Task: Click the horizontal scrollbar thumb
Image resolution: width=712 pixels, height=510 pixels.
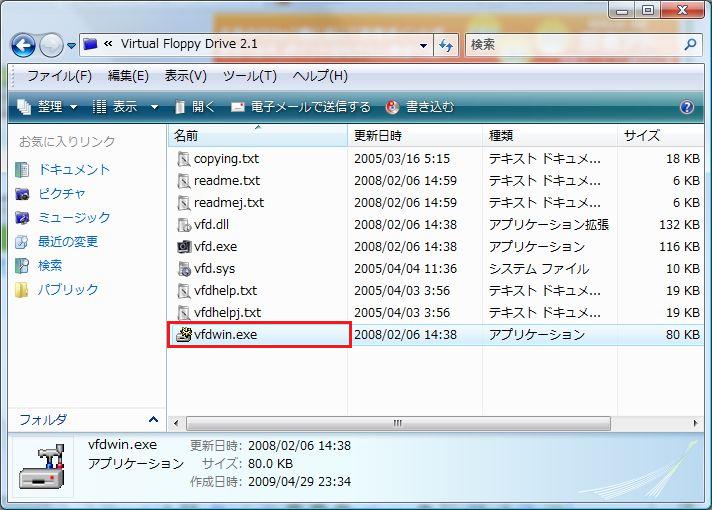Action: point(398,423)
